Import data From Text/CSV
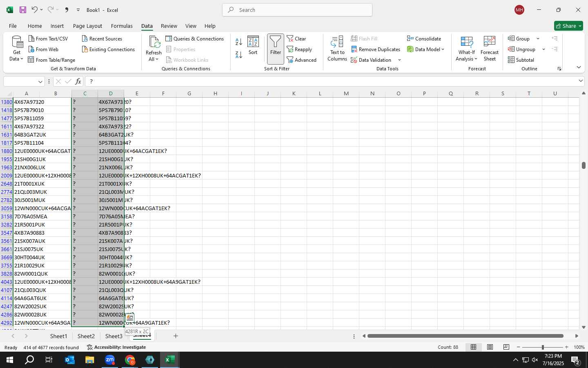This screenshot has height=368, width=588. pyautogui.click(x=48, y=38)
